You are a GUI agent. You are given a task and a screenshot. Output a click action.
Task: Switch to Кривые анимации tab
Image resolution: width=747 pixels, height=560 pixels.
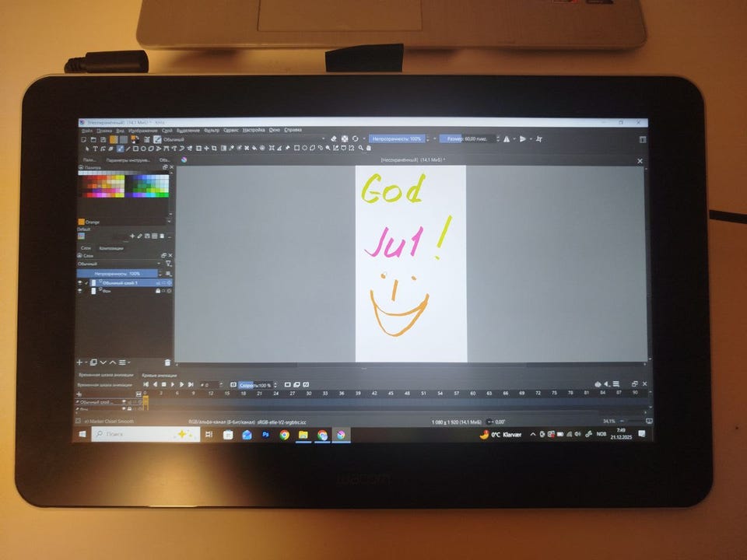tap(159, 375)
